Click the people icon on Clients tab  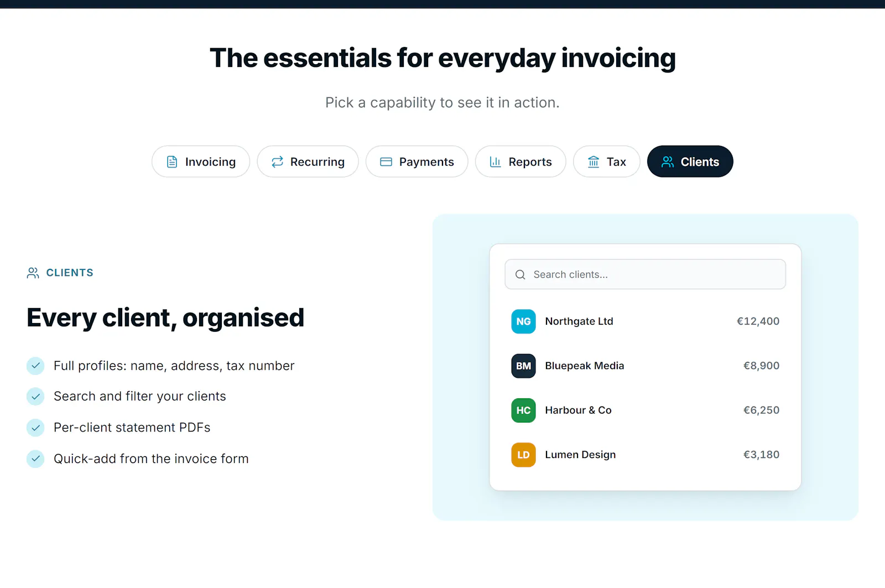tap(668, 162)
